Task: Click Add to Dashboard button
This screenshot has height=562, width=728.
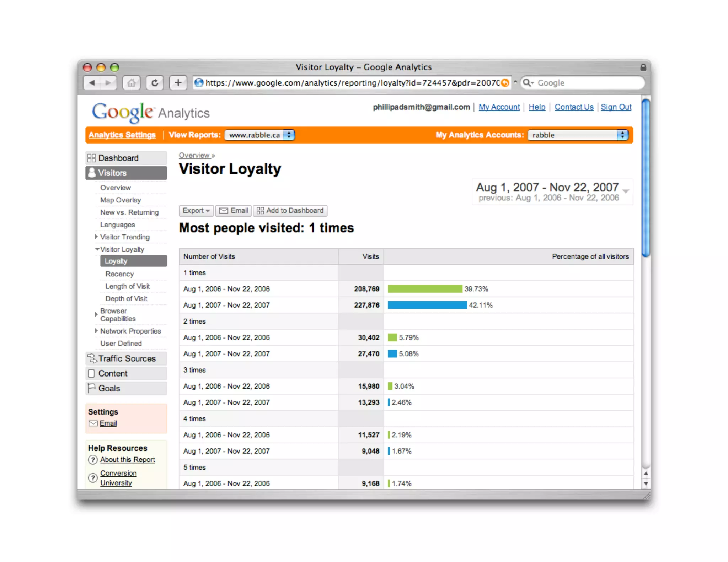Action: (290, 211)
